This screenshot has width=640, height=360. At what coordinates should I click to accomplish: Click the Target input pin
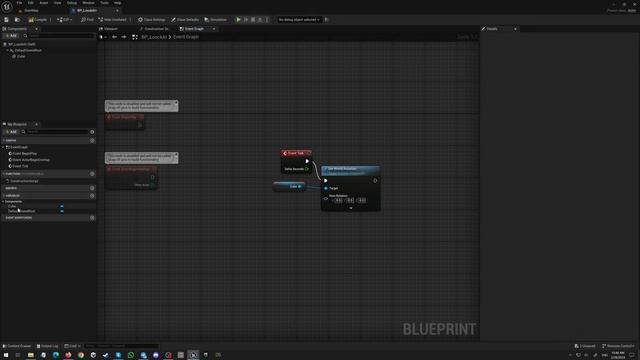(326, 188)
